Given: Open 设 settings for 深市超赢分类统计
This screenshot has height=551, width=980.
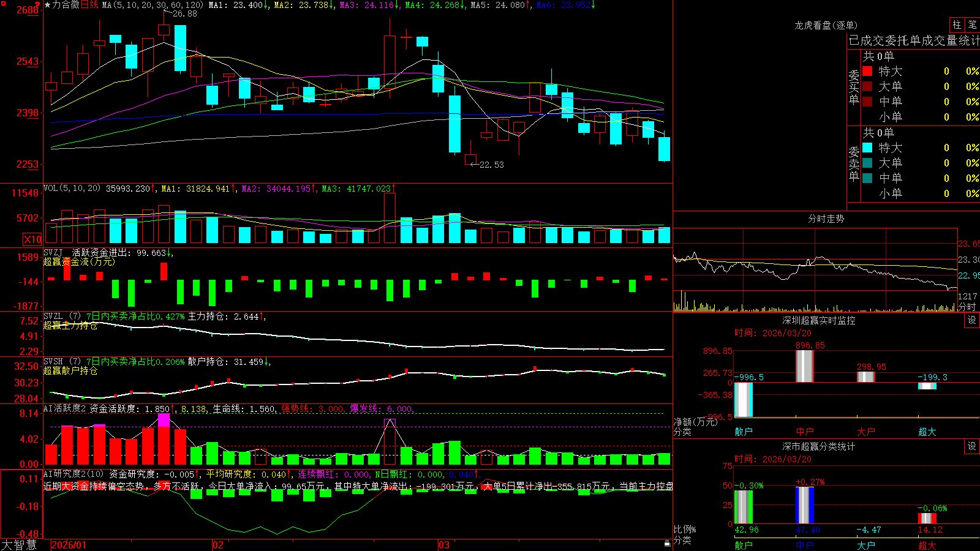Looking at the screenshot, I should pyautogui.click(x=971, y=446).
